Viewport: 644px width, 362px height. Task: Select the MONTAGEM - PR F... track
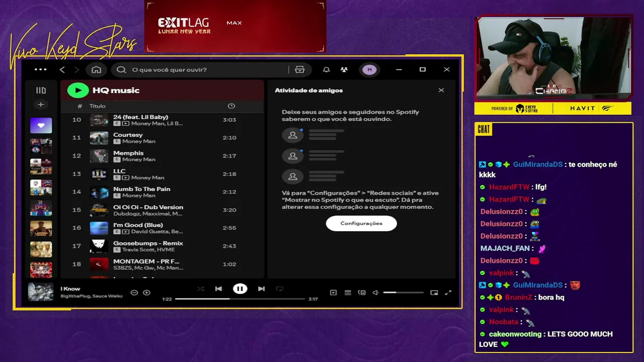pyautogui.click(x=162, y=264)
